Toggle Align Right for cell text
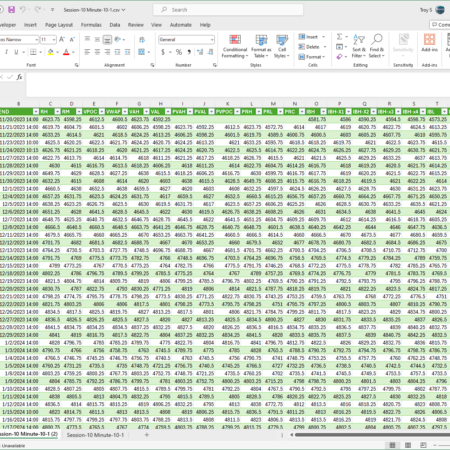Image resolution: width=450 pixels, height=450 pixels. (x=107, y=52)
